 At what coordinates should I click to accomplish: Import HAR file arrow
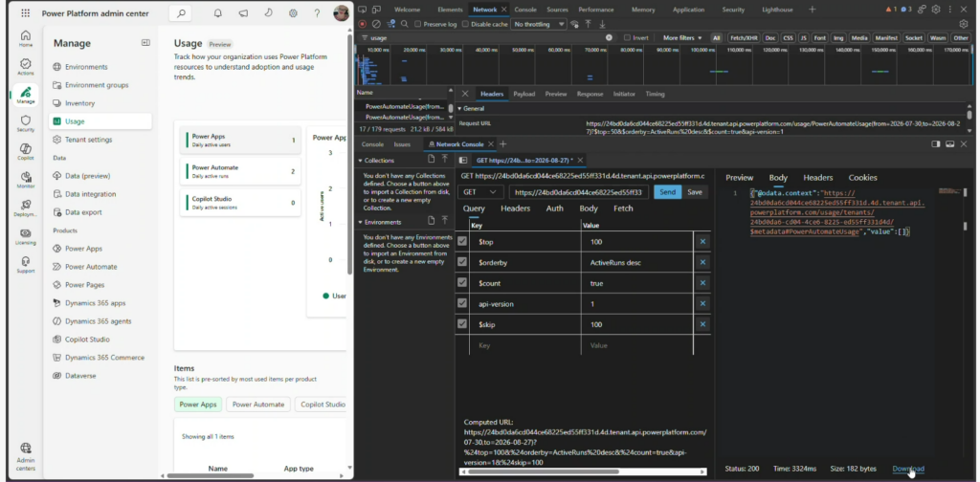coord(589,24)
